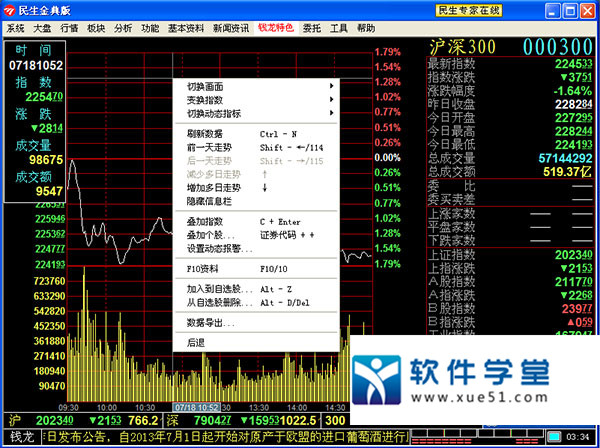Open the 板块 menu
Screen dimensions: 600x448
pyautogui.click(x=96, y=28)
